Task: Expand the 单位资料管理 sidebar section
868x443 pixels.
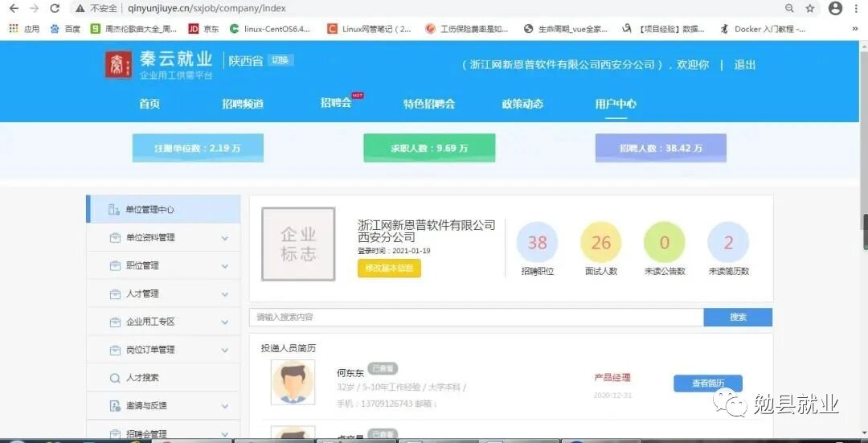Action: (x=163, y=238)
